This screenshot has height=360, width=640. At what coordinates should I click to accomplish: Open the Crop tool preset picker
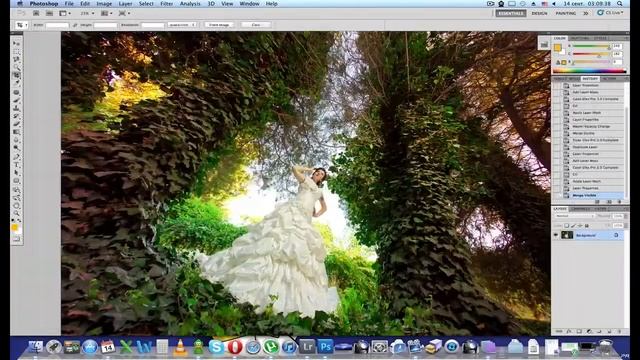[x=22, y=25]
